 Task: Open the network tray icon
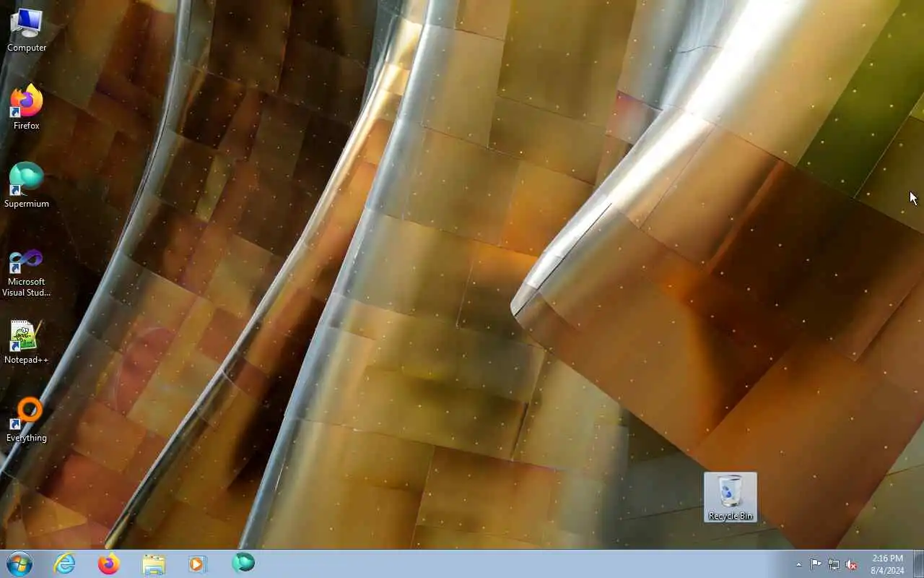click(x=834, y=564)
